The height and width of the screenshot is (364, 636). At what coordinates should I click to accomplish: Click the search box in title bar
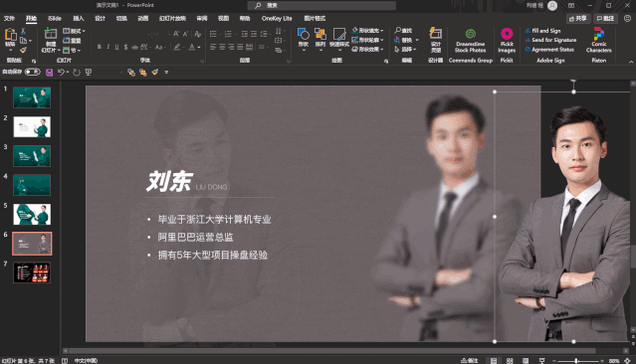(321, 5)
